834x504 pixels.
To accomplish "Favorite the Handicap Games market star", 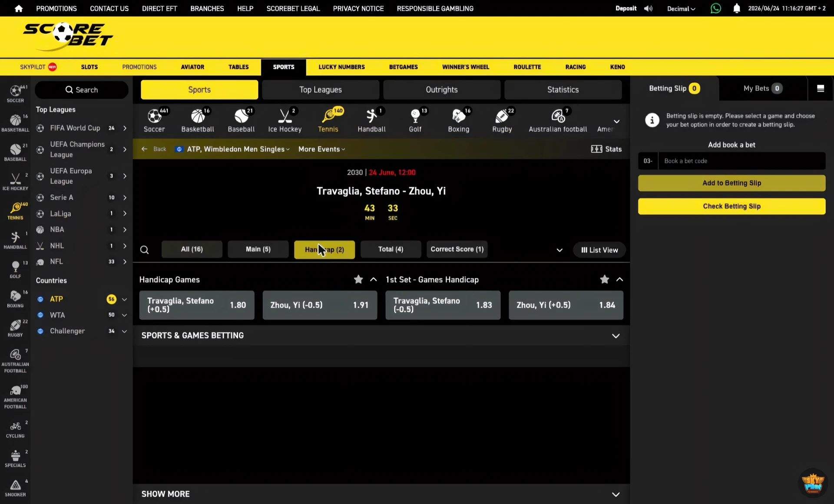I will [x=358, y=280].
